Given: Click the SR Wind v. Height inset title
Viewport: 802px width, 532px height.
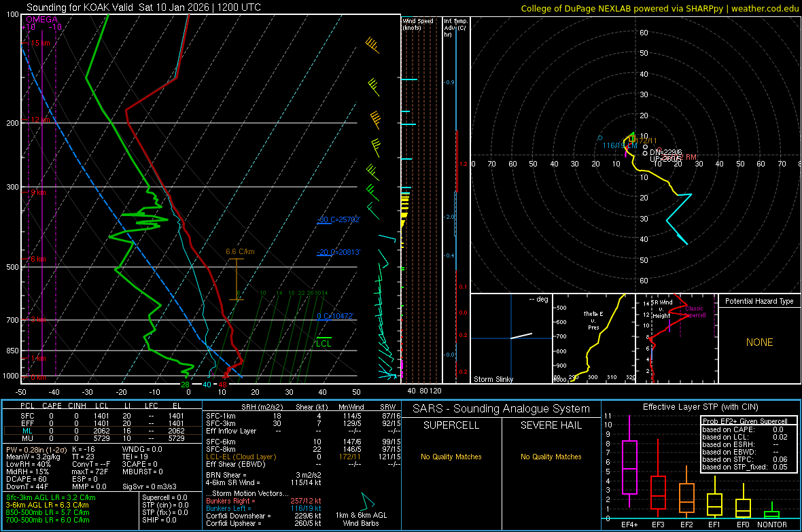Looking at the screenshot, I should pos(661,309).
